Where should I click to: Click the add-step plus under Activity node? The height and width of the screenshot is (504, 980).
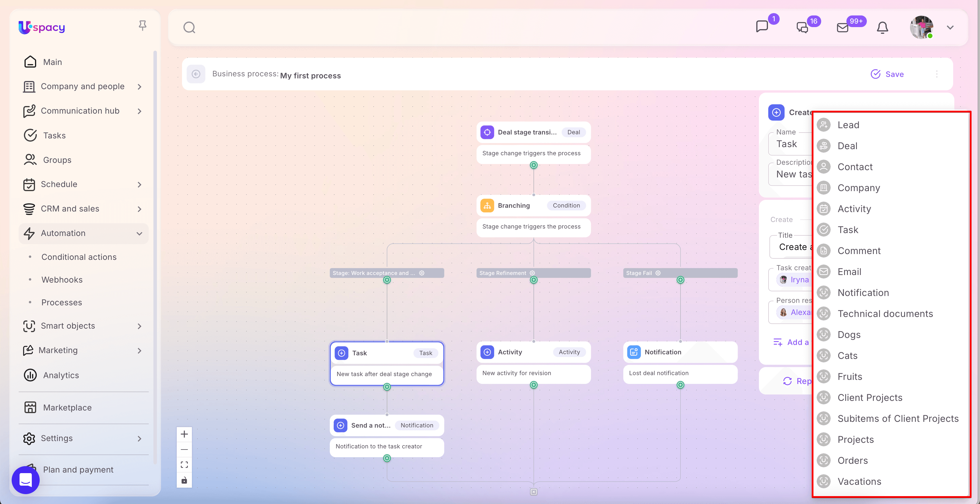534,385
